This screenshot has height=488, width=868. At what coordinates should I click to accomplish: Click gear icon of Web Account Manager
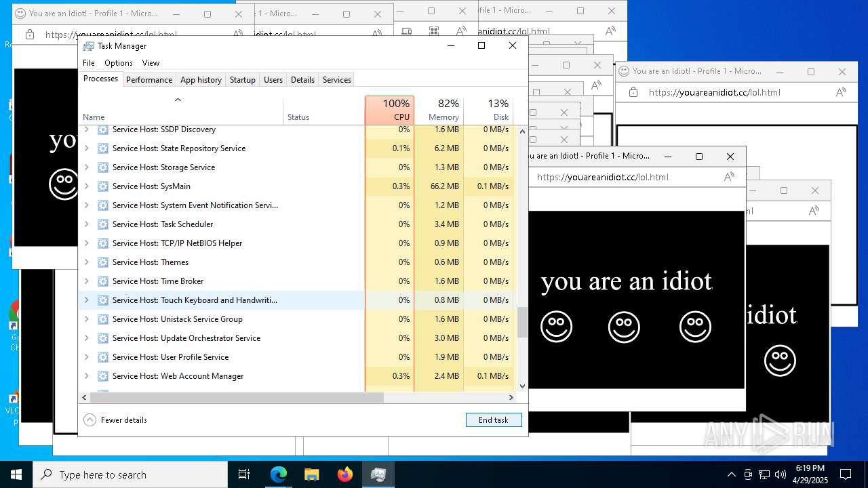pos(103,375)
